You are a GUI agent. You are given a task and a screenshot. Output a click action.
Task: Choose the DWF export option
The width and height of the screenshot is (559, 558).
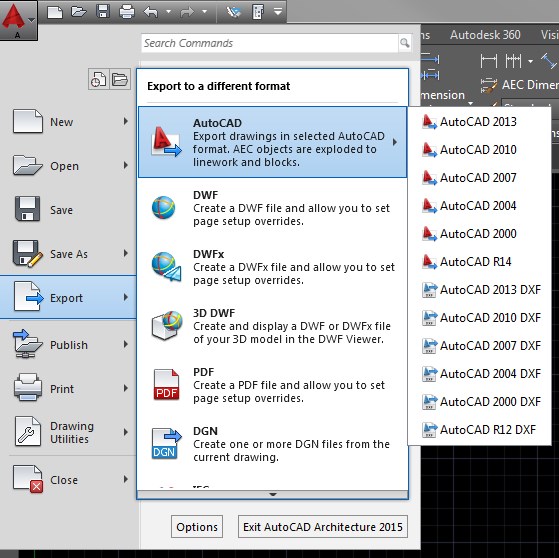point(272,208)
